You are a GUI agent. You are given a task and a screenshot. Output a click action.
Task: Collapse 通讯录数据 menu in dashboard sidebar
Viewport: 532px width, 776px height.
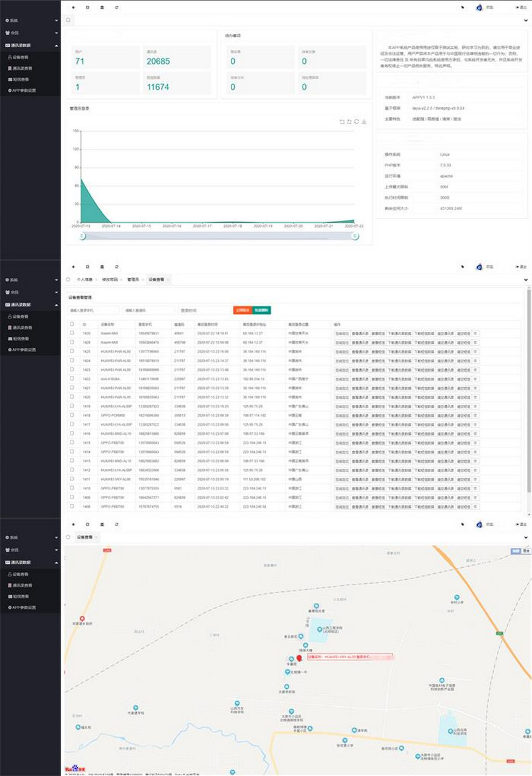30,45
